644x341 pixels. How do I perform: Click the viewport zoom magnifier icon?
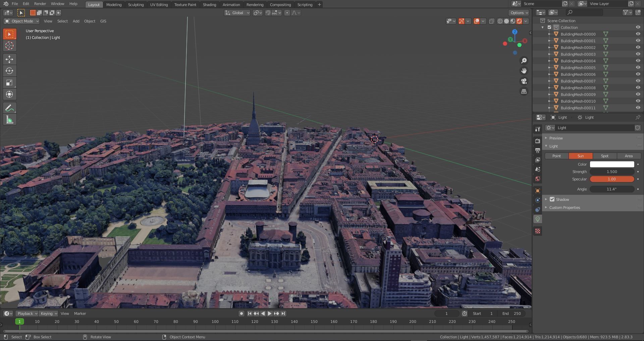(x=524, y=61)
